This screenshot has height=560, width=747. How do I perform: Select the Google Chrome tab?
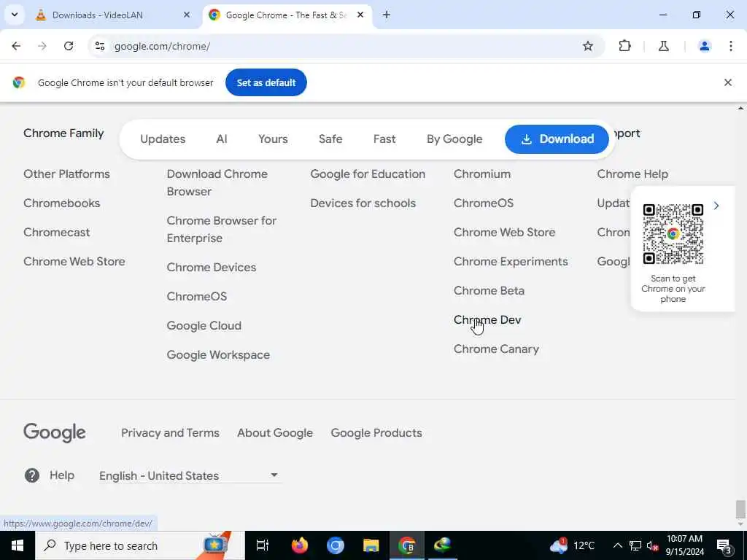286,15
